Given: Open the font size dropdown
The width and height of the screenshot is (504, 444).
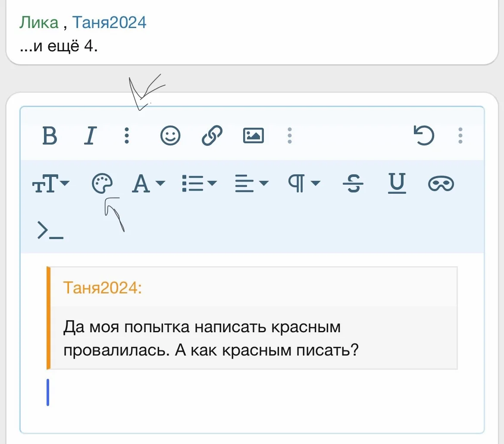Looking at the screenshot, I should (51, 184).
